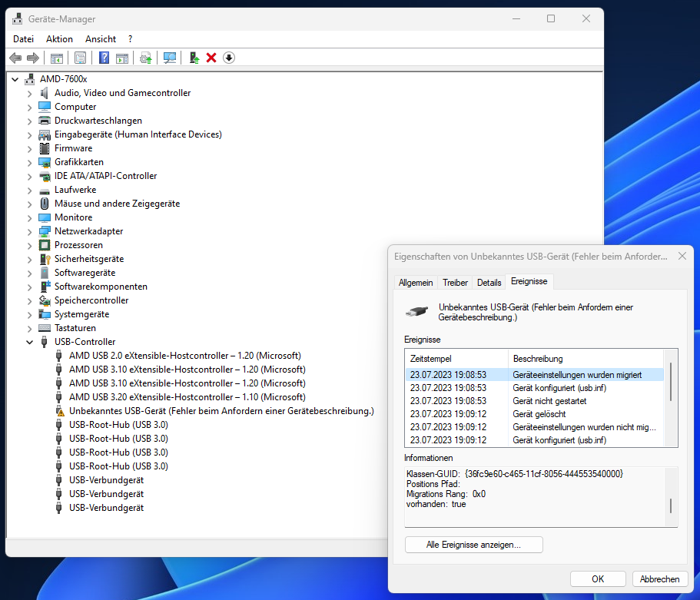Expand the Laufwerke category
This screenshot has height=600, width=700.
29,191
